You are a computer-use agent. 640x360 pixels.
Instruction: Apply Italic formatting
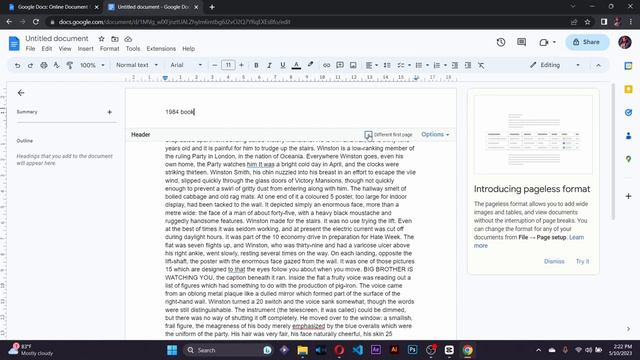pyautogui.click(x=269, y=65)
